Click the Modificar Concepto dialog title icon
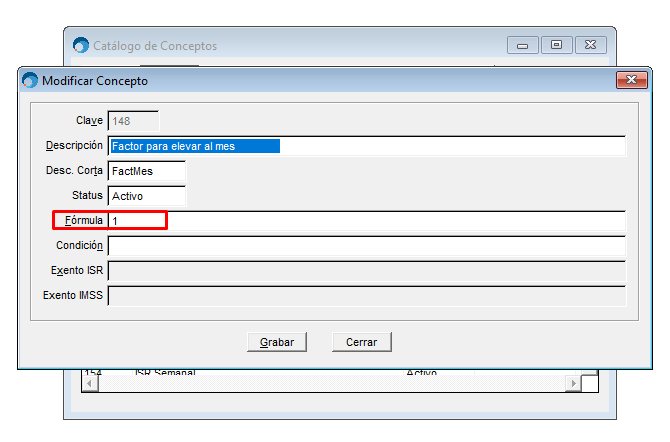 30,80
